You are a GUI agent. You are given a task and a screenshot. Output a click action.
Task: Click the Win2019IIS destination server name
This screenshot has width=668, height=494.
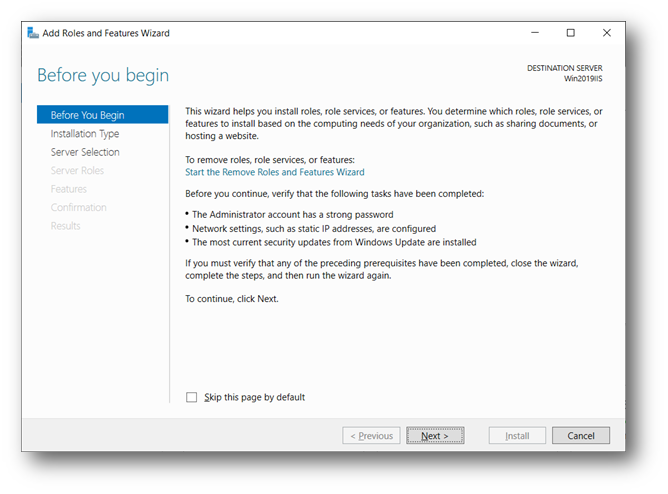588,78
